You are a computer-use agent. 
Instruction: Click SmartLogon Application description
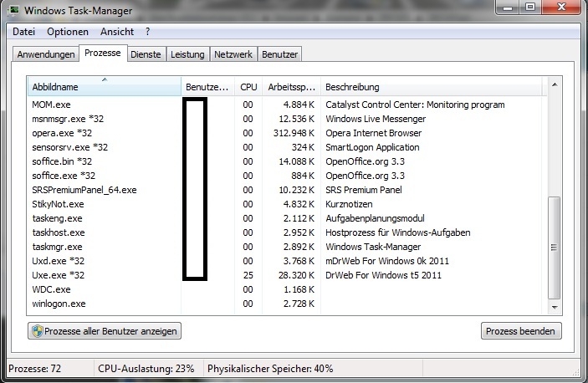[x=372, y=147]
